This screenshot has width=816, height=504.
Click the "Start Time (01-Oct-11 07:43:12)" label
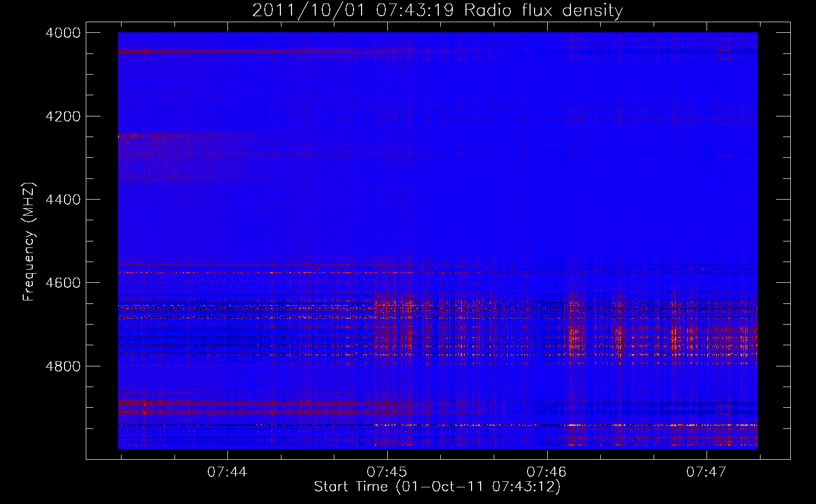437,487
